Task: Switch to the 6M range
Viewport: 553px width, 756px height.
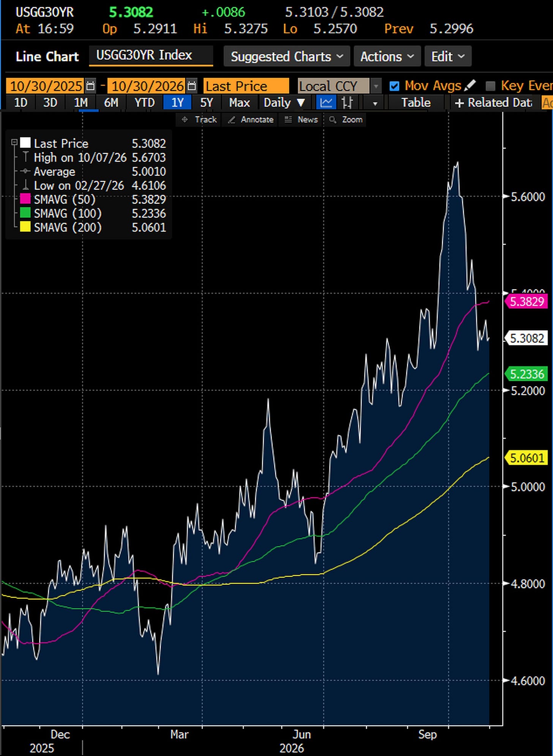Action: (x=111, y=103)
